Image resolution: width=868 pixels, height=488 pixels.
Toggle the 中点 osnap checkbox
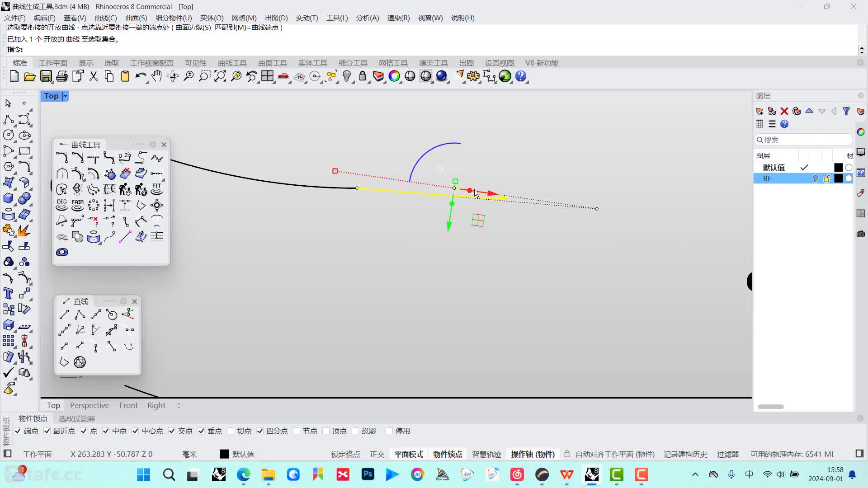click(x=106, y=431)
